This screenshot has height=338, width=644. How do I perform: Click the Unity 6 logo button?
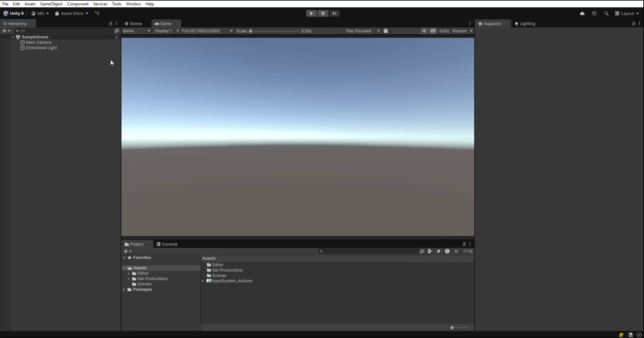[13, 13]
